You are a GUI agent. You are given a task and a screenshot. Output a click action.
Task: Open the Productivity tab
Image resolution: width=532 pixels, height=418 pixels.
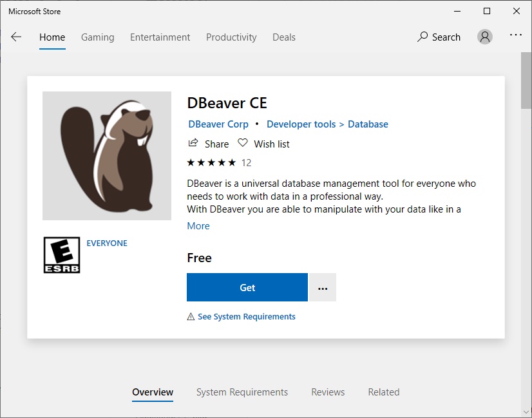pyautogui.click(x=231, y=37)
